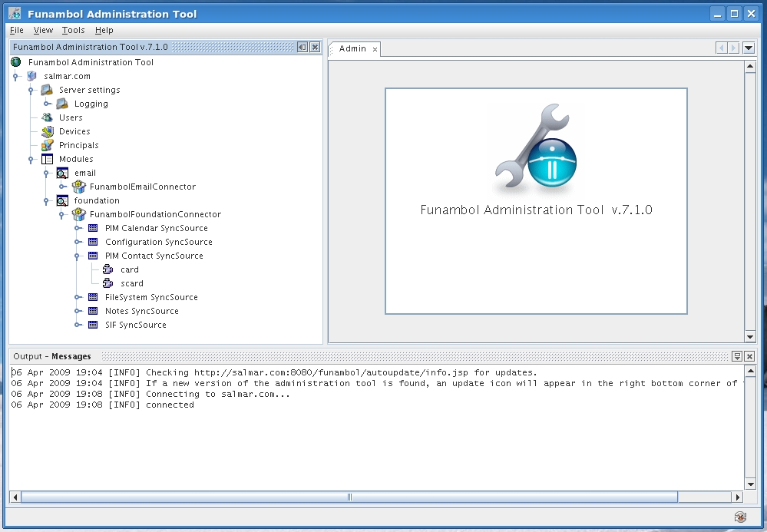This screenshot has height=532, width=767.
Task: Close the Admin tab
Action: pyautogui.click(x=375, y=49)
